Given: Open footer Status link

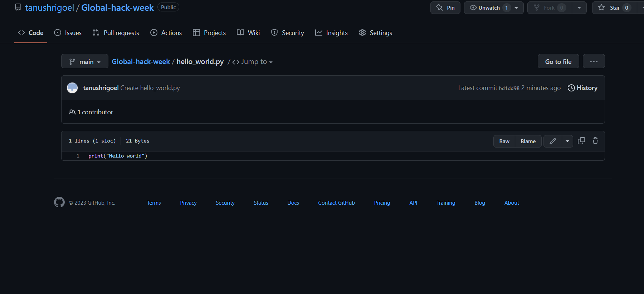Looking at the screenshot, I should click(x=261, y=203).
